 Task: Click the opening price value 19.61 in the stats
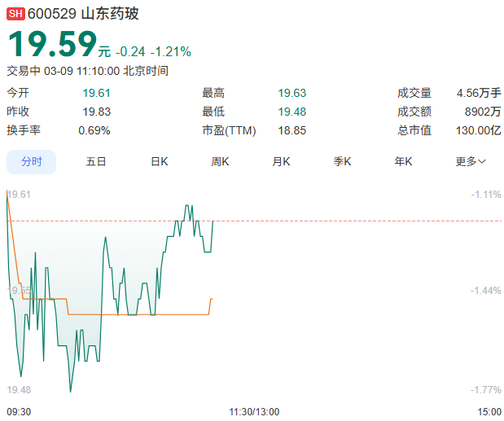(x=96, y=93)
